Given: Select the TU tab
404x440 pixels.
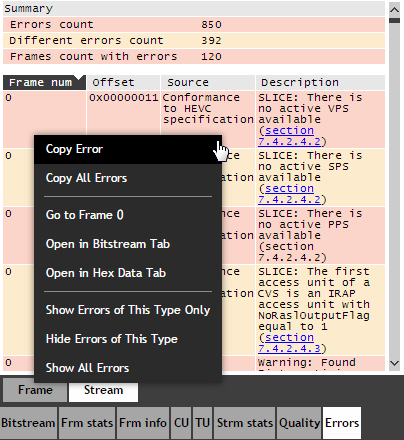Looking at the screenshot, I should point(202,423).
